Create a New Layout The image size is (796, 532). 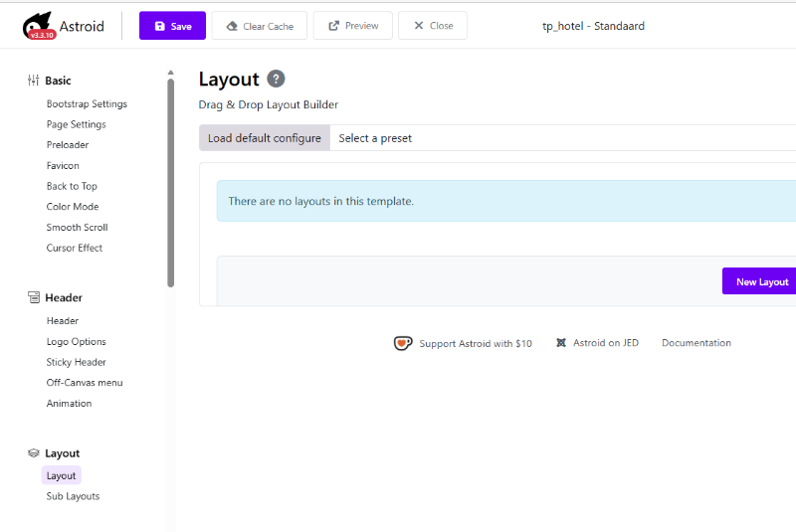click(x=761, y=281)
